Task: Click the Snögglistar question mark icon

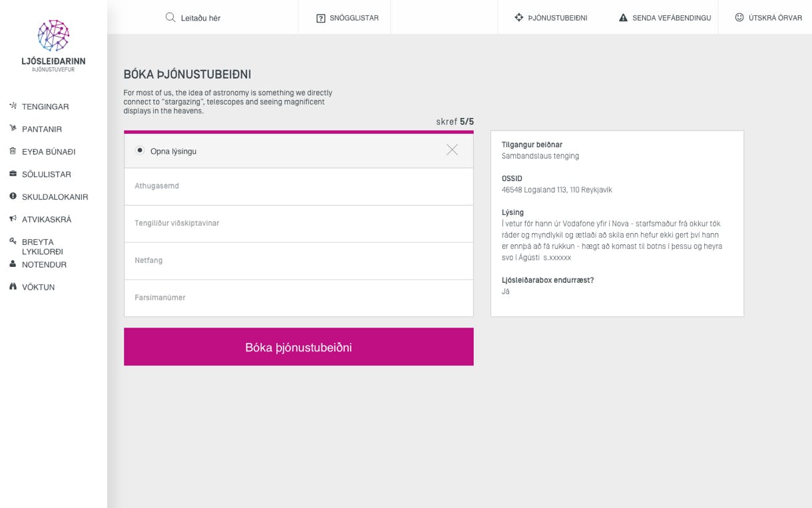Action: pos(321,18)
